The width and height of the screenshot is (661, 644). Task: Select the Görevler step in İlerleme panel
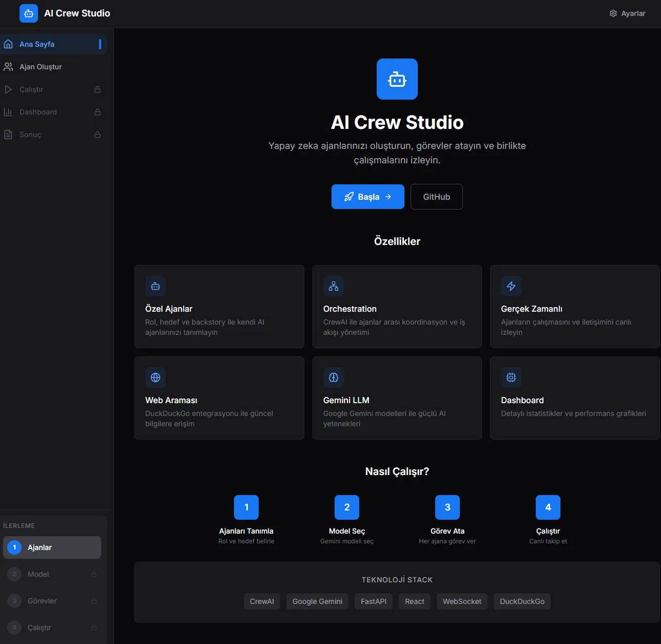point(52,601)
